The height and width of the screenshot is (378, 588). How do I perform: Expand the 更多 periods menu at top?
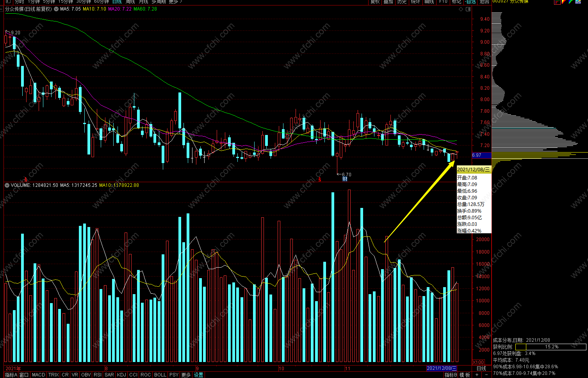(x=175, y=2)
